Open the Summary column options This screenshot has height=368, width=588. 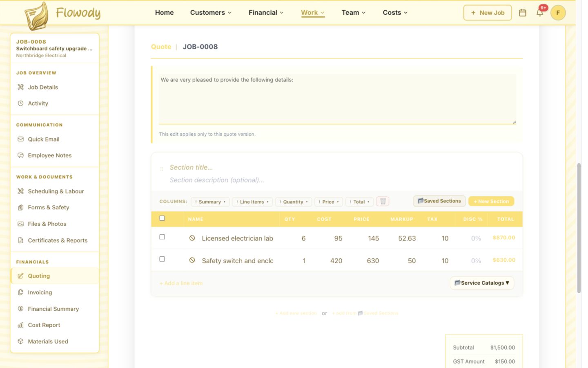click(x=210, y=202)
